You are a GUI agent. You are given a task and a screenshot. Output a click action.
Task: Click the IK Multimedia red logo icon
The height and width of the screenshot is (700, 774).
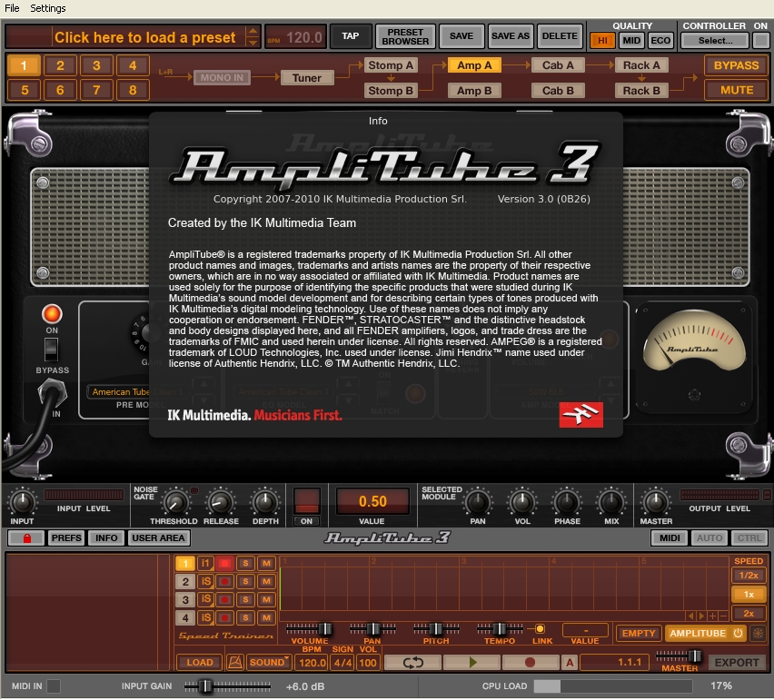click(x=580, y=415)
